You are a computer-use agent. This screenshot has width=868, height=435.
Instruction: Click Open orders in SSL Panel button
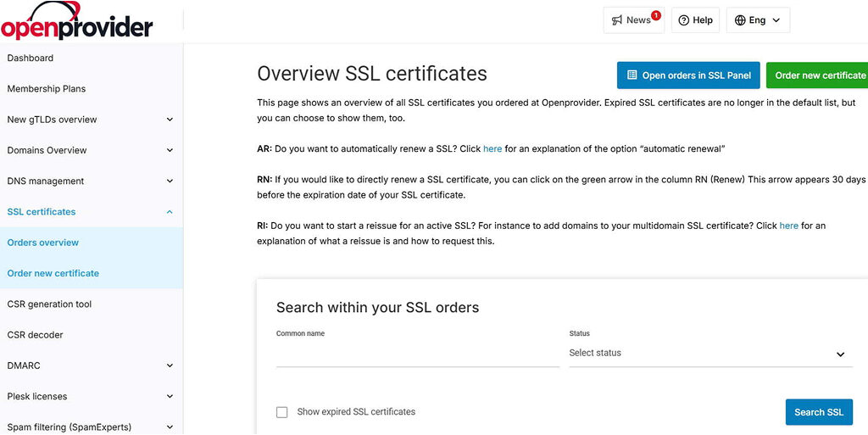click(x=688, y=75)
